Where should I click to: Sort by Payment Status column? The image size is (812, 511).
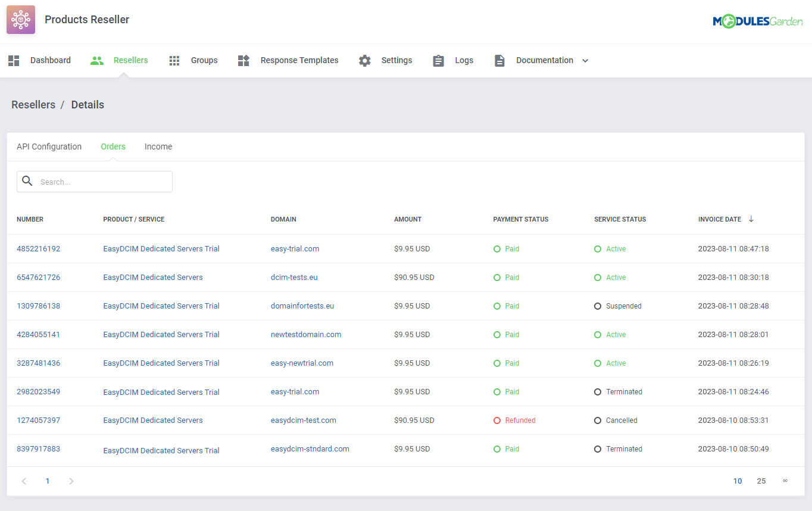521,219
